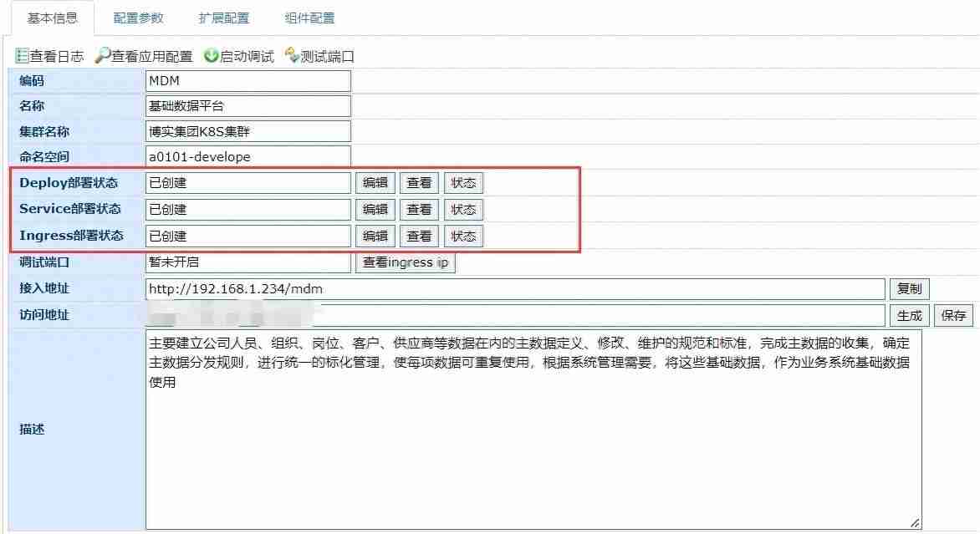Focus the 命名空间 field a0101-develope
980x534 pixels.
coord(248,156)
